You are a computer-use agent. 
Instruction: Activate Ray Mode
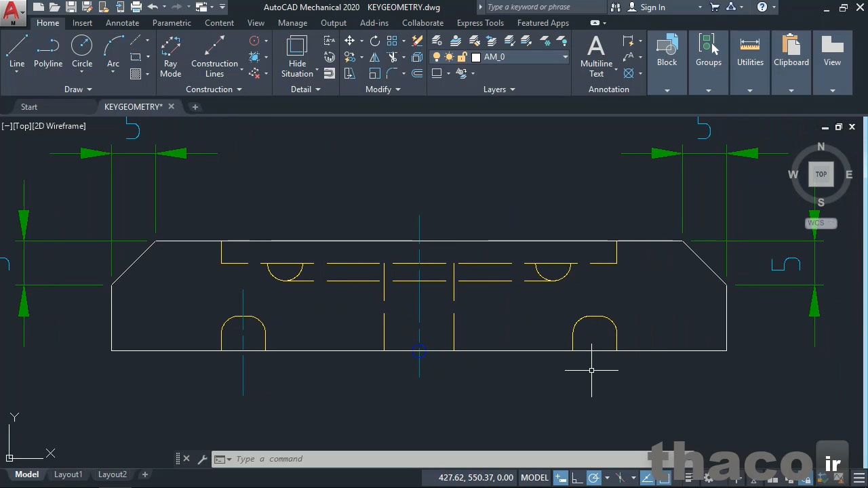click(170, 57)
